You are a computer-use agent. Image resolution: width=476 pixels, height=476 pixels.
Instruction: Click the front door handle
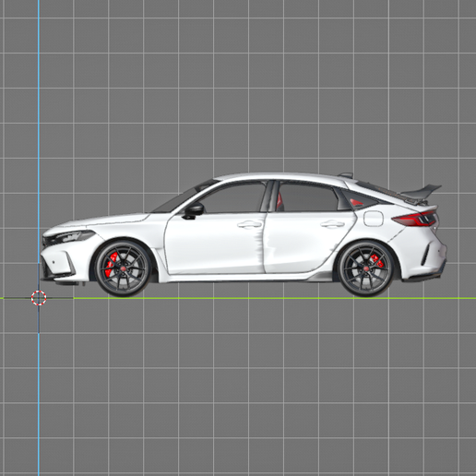tap(249, 224)
